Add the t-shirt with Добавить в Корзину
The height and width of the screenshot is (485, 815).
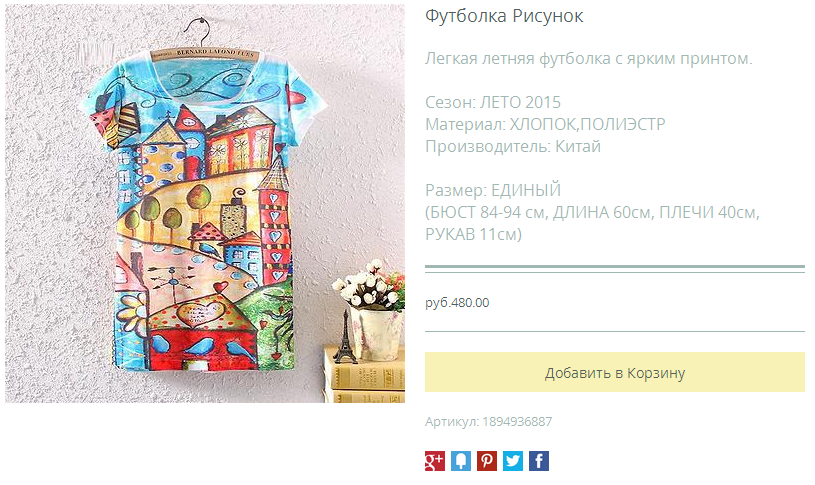[x=614, y=372]
